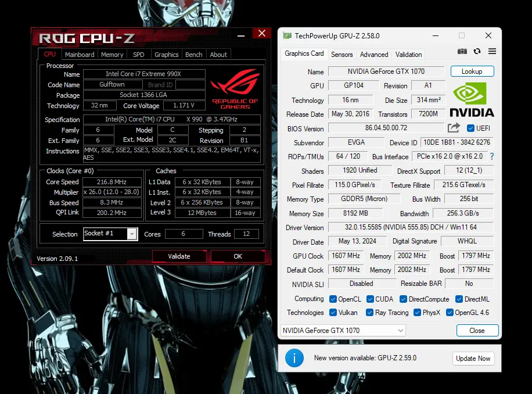Click the Validate button in CPU-Z

[x=179, y=256]
